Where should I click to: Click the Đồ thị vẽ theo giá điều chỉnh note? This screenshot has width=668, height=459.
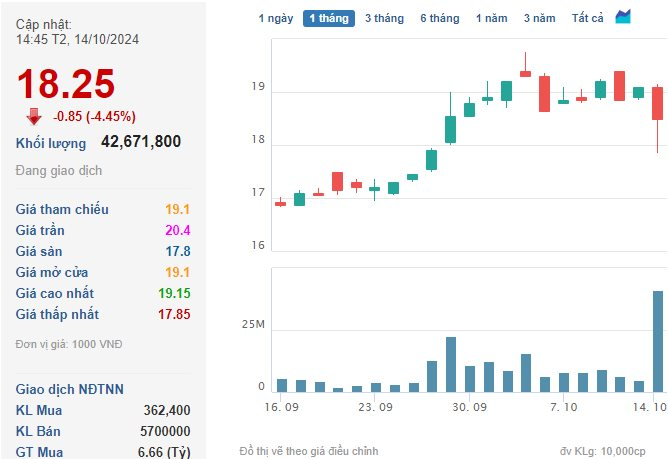point(309,451)
